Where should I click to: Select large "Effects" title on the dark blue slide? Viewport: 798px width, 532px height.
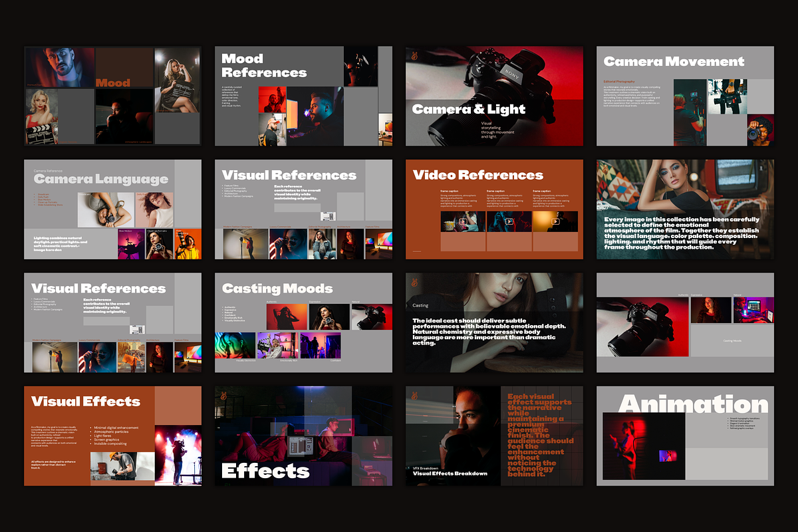click(265, 471)
